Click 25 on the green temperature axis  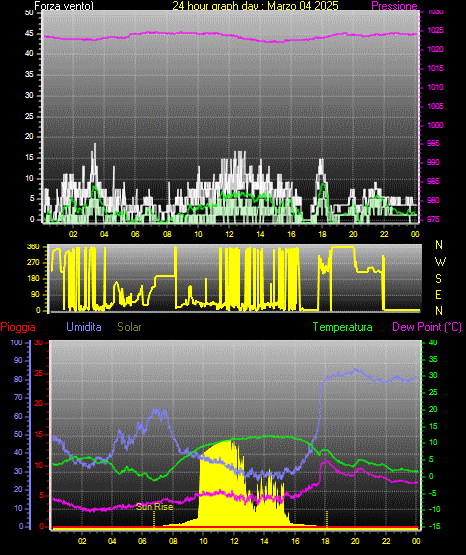tap(433, 392)
